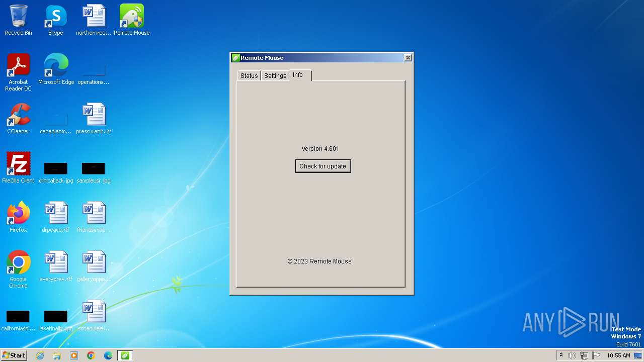Click the Check for update button

click(323, 166)
